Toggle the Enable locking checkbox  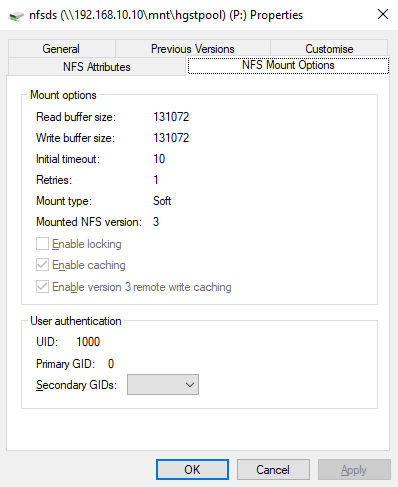(42, 244)
